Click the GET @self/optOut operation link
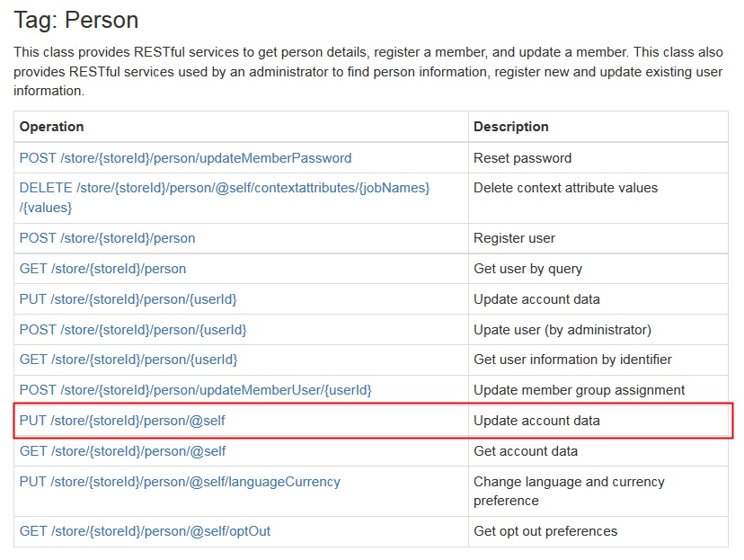The height and width of the screenshot is (560, 744). (145, 531)
